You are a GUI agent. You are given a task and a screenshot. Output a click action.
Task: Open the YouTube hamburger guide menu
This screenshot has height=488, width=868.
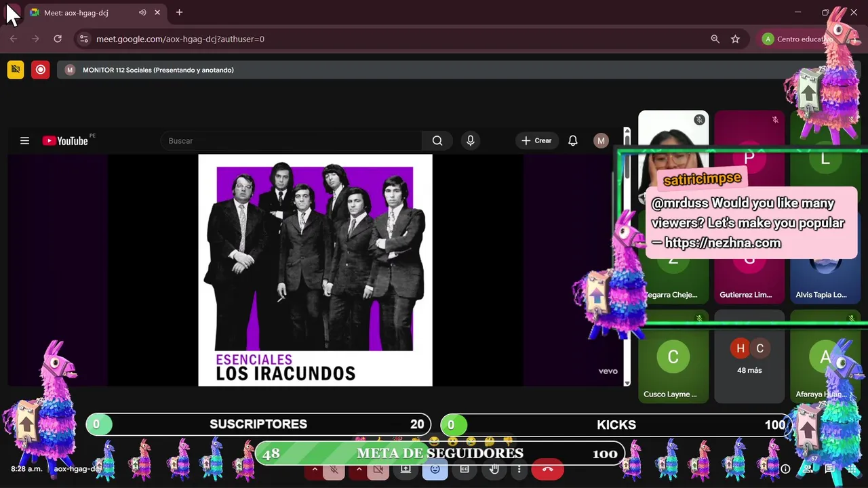[24, 140]
